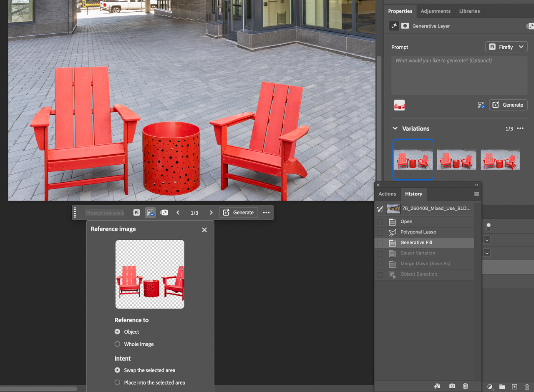Collapse the Variations section
Screen dimensions: 534x392
click(x=395, y=128)
